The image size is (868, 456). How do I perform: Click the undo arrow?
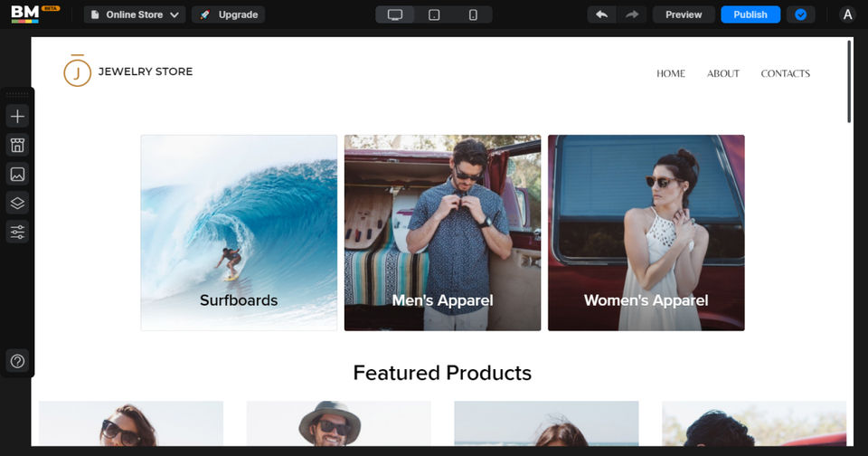tap(601, 14)
